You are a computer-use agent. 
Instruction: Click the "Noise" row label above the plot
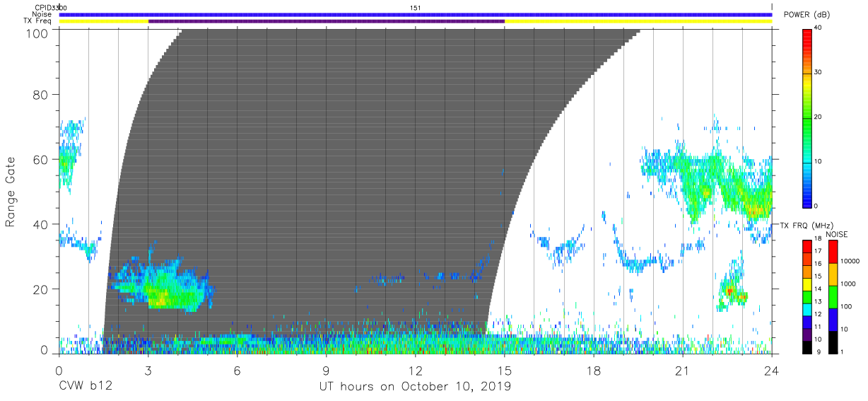click(42, 13)
